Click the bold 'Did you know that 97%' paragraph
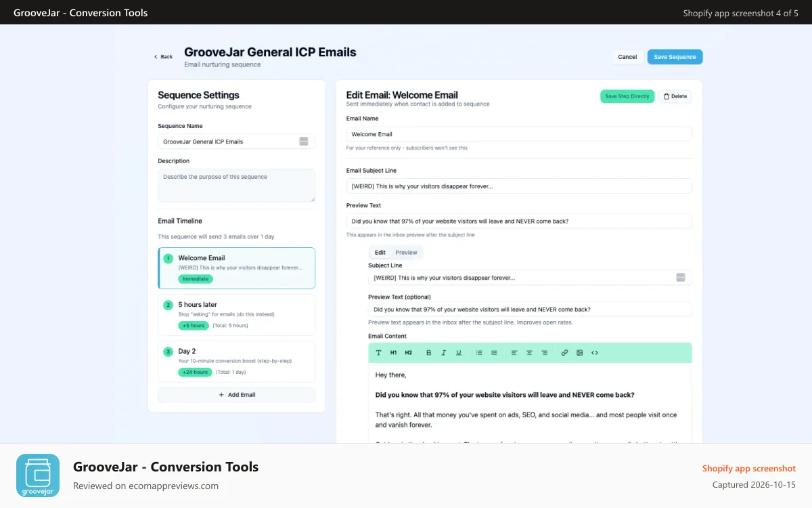 tap(505, 395)
